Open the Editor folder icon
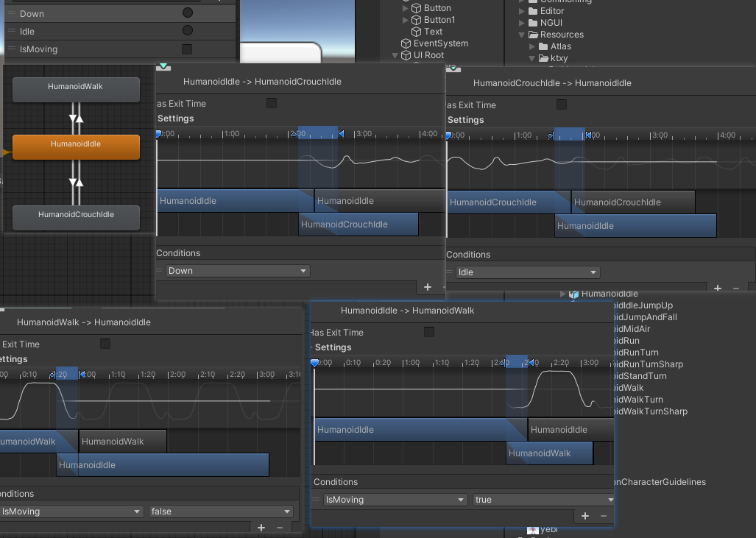 pos(533,10)
